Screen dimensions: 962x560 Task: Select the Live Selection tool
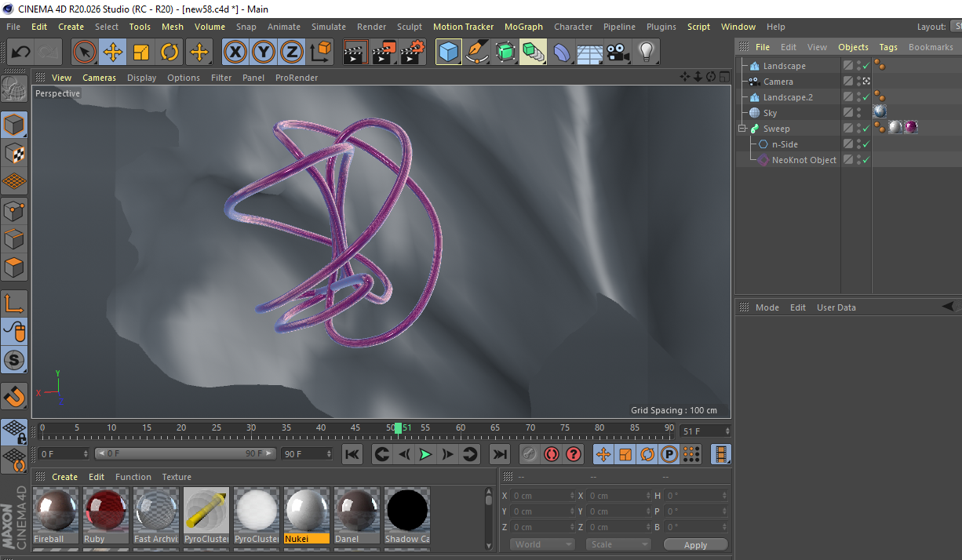click(85, 53)
